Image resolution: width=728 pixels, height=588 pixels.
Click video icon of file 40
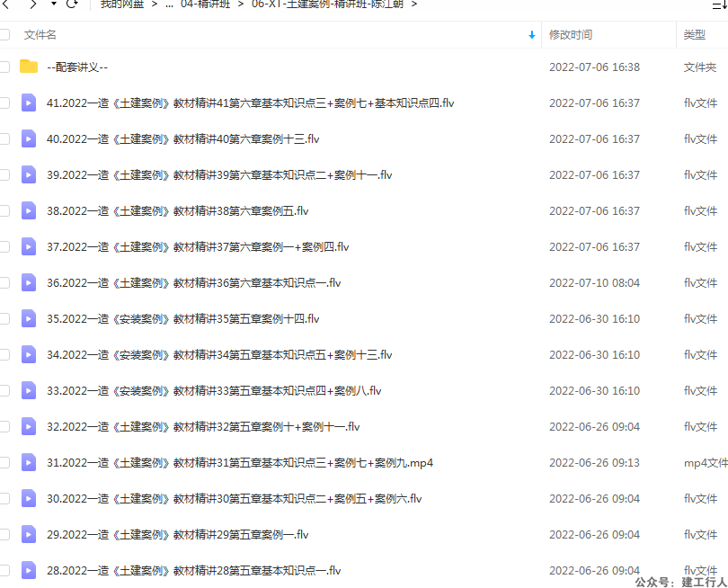click(29, 138)
